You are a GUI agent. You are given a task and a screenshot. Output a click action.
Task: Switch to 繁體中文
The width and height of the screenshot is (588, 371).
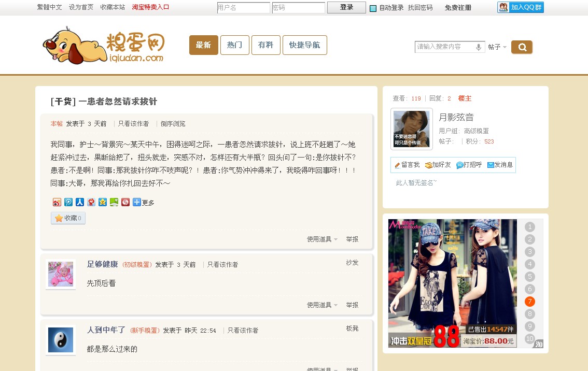click(x=49, y=7)
